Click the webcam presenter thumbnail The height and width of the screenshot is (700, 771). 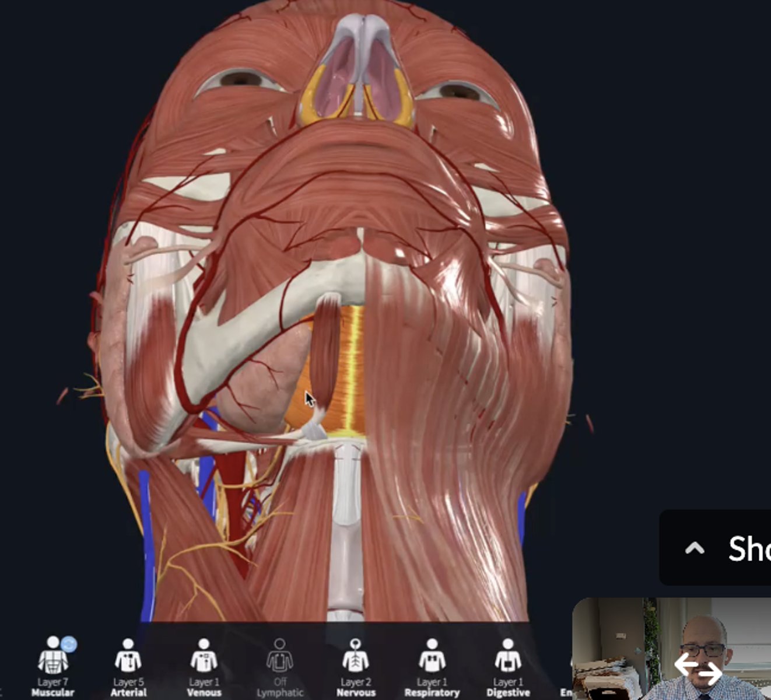[671, 648]
